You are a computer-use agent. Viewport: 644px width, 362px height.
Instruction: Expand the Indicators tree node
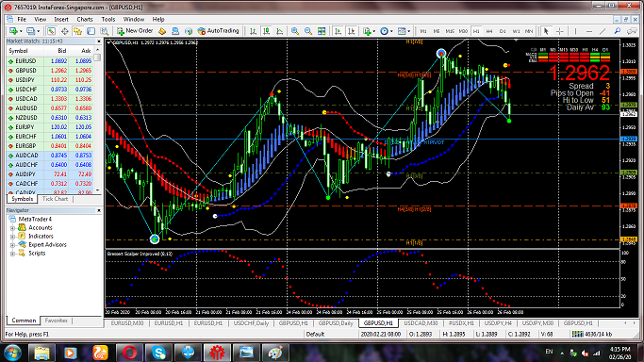[x=12, y=237]
